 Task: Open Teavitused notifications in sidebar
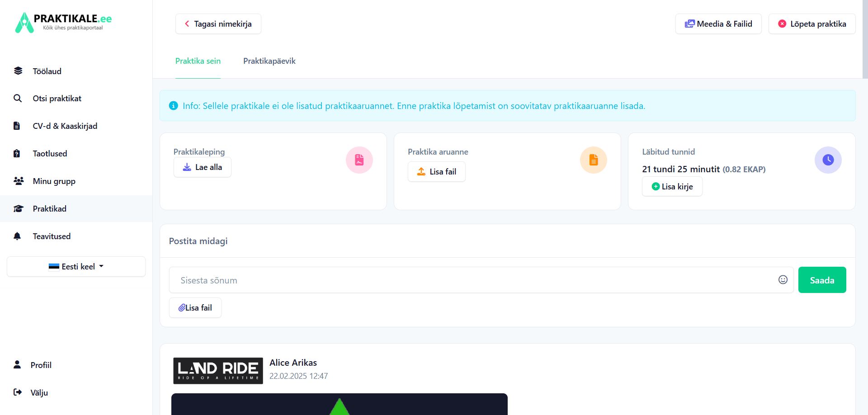coord(52,236)
